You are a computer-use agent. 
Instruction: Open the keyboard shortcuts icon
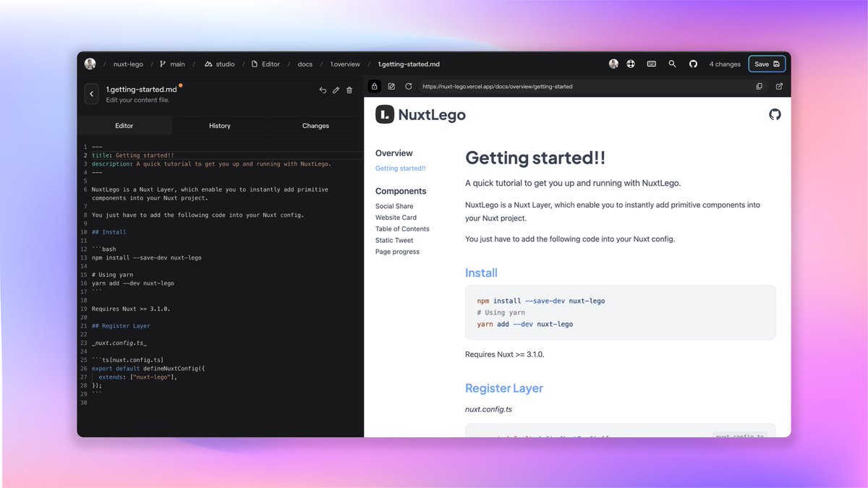(x=652, y=64)
